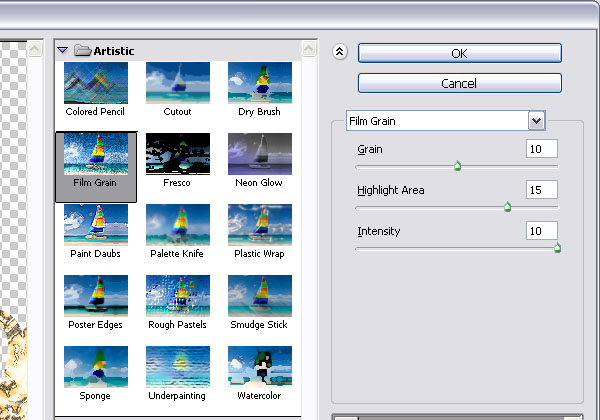Click the Artistic folder icon
Viewport: 600px width, 420px height.
(x=82, y=50)
